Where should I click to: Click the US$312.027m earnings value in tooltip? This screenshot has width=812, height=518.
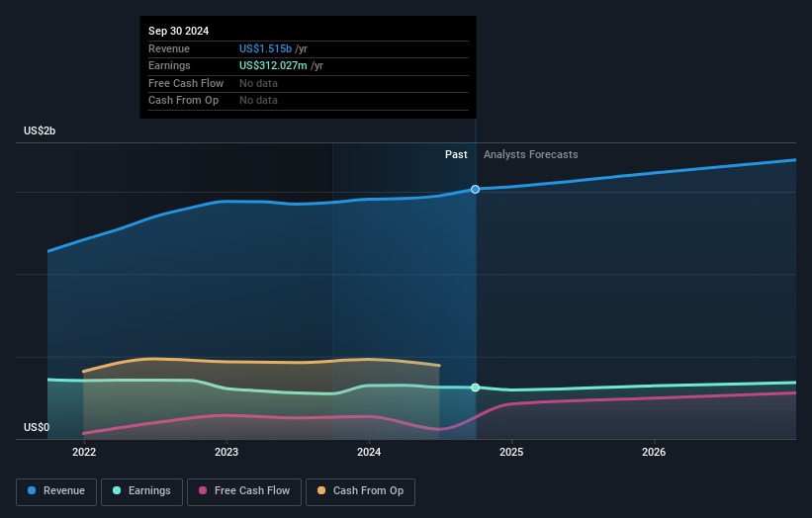[273, 65]
